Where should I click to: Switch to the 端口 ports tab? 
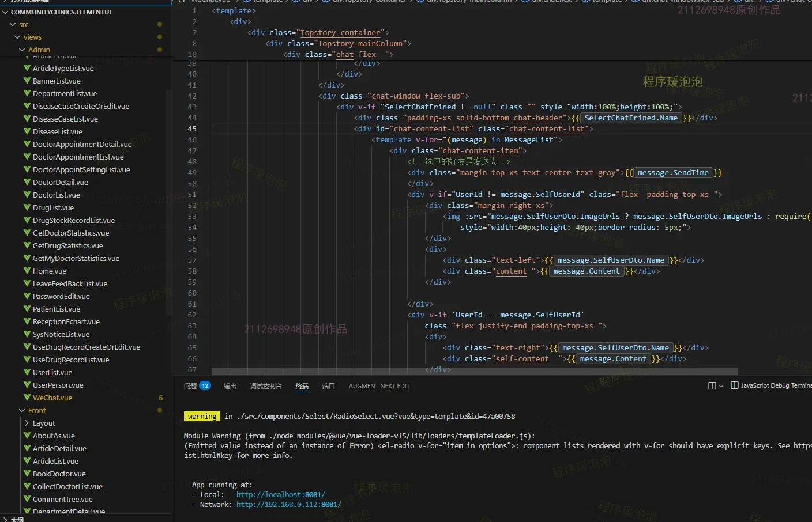click(x=329, y=386)
